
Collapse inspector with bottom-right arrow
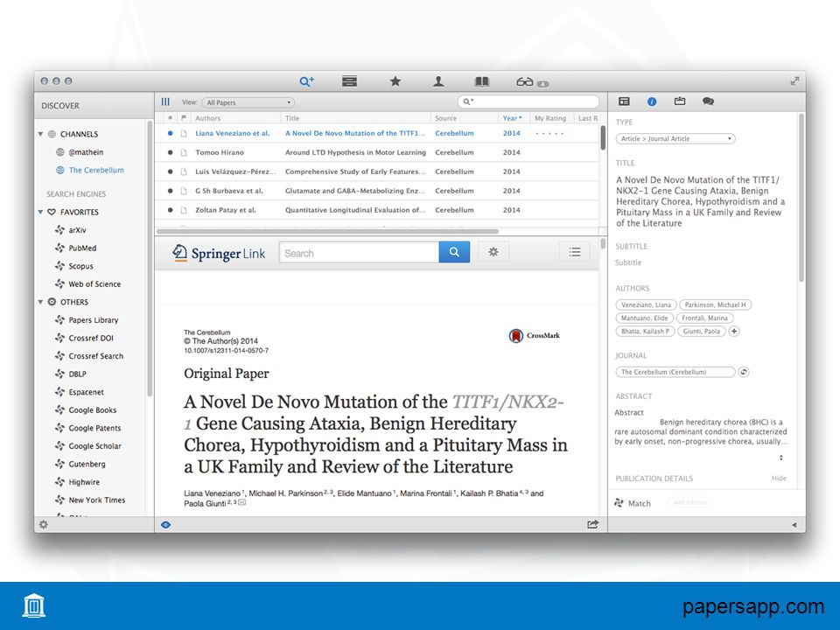click(794, 525)
